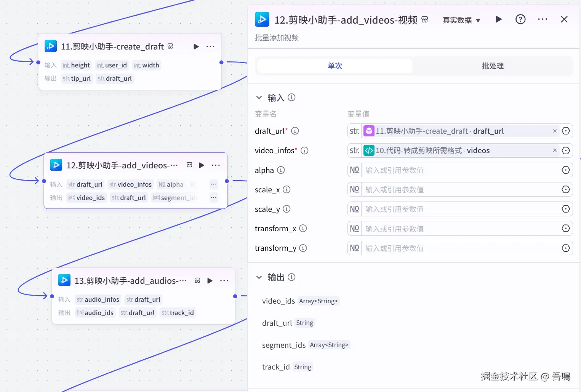Open variable picker for scale_x field
The height and width of the screenshot is (392, 581).
pyautogui.click(x=566, y=189)
